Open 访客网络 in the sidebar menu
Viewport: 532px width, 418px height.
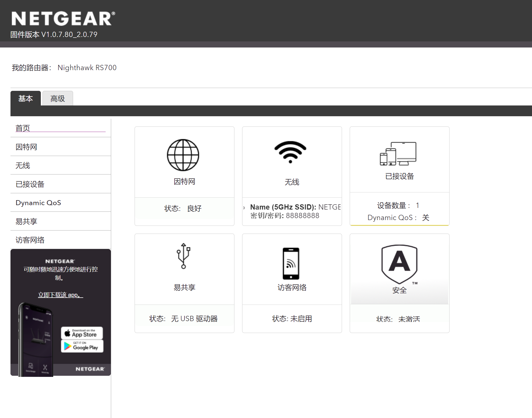click(x=61, y=240)
